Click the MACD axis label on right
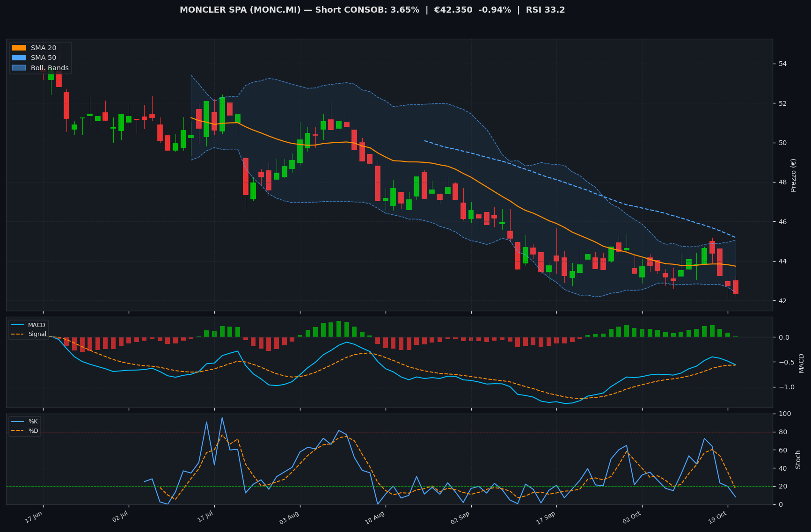The height and width of the screenshot is (532, 811). click(801, 363)
